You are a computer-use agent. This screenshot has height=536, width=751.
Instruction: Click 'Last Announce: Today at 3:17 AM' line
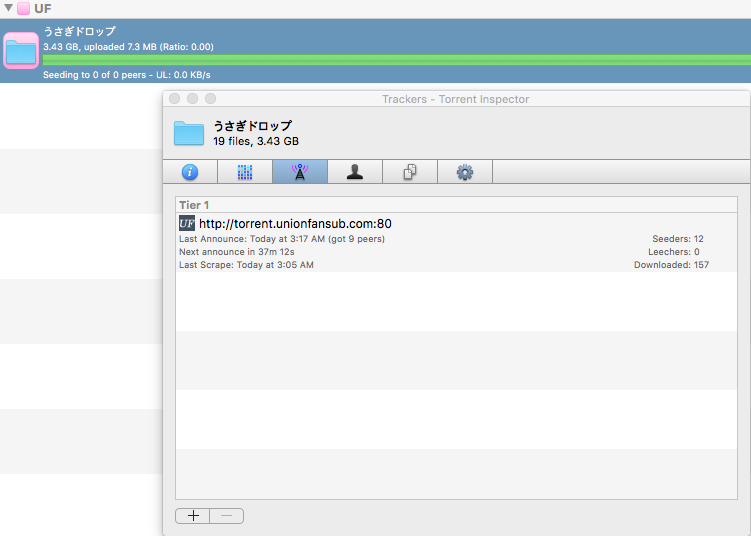[282, 239]
